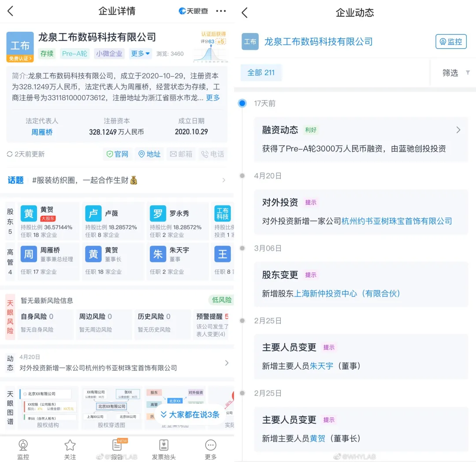The height and width of the screenshot is (462, 476).
Task: Tap the 罗 avatar of shareholder 罗永秀
Action: (x=158, y=214)
